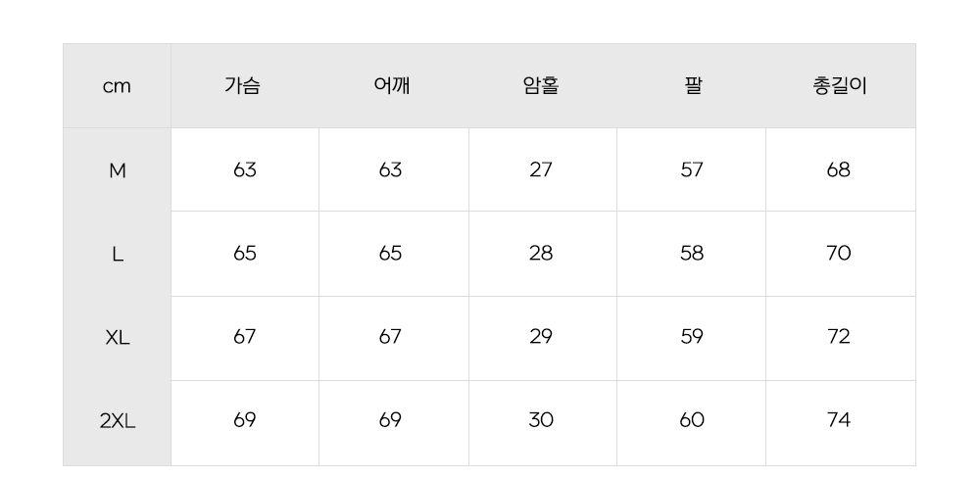Select the XL size row label
This screenshot has width=980, height=478.
coord(118,338)
